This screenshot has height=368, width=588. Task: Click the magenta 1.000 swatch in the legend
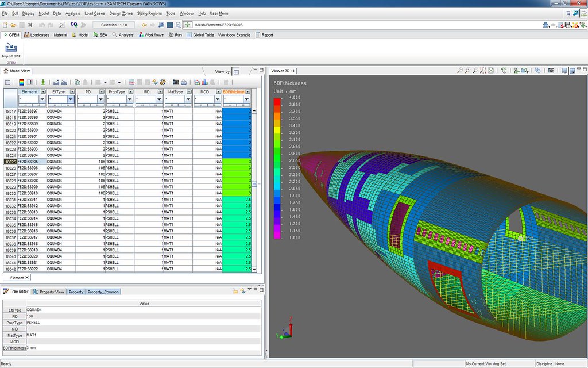(x=277, y=235)
